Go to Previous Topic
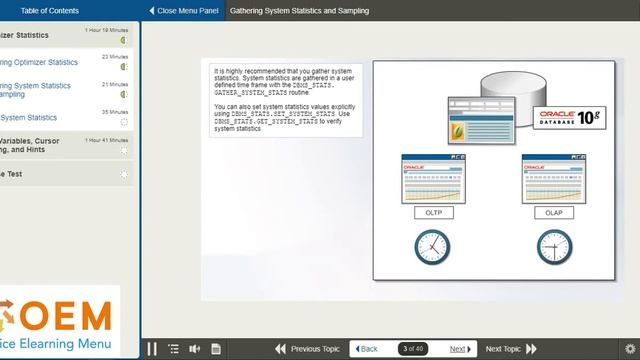The width and height of the screenshot is (640, 360). coord(307,349)
